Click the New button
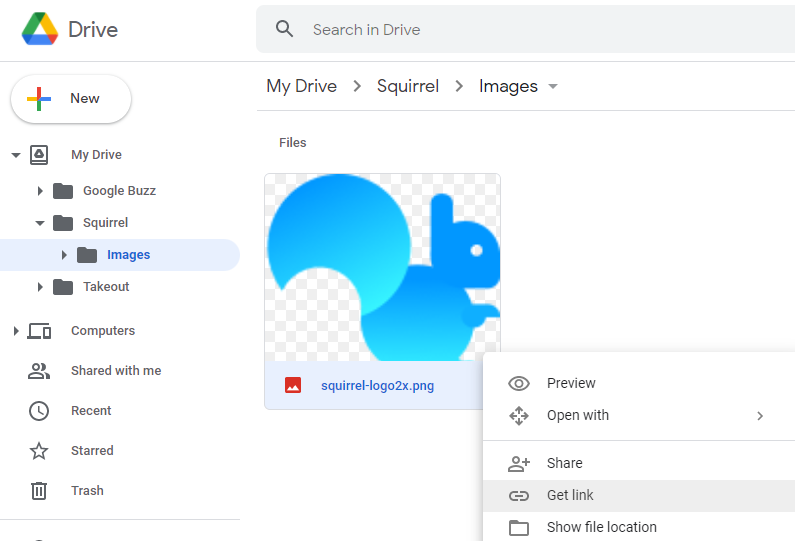Image resolution: width=795 pixels, height=541 pixels. [x=71, y=99]
